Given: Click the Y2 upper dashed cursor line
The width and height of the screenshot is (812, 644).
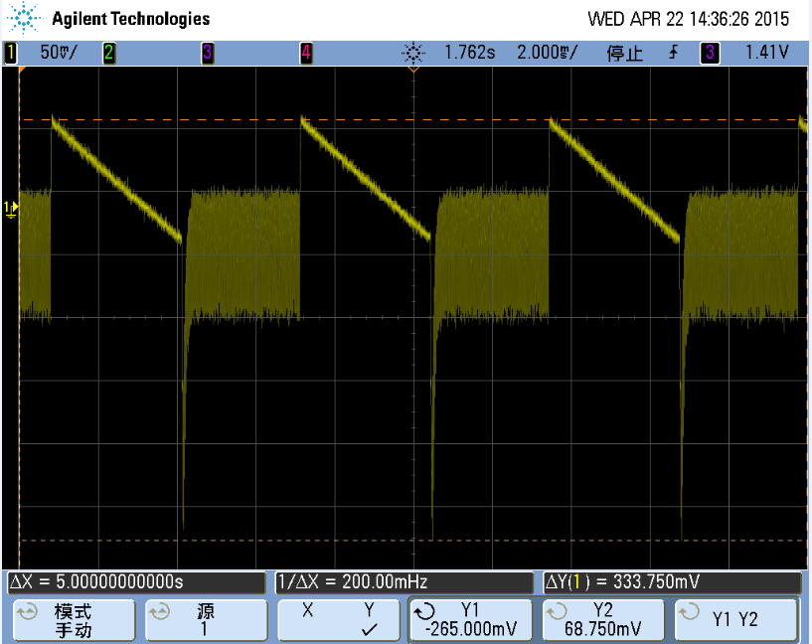Looking at the screenshot, I should click(x=413, y=120).
